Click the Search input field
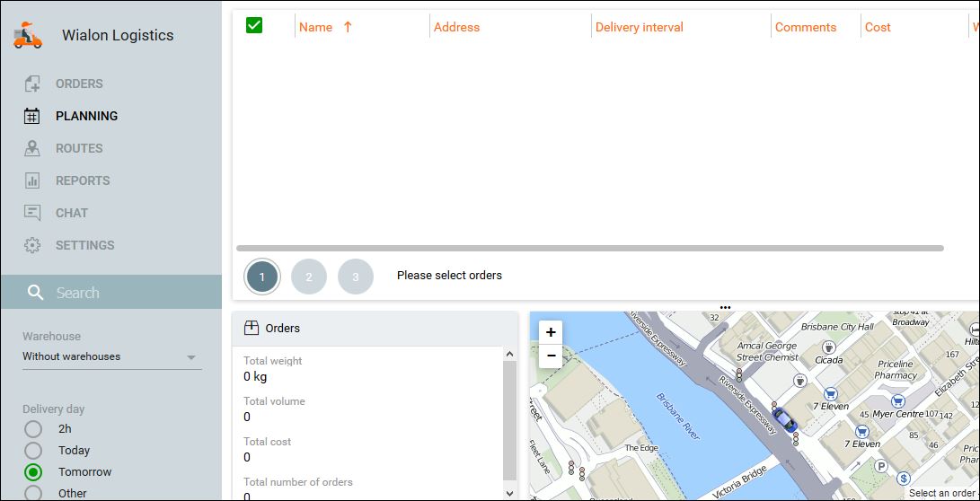The height and width of the screenshot is (501, 980). (126, 293)
